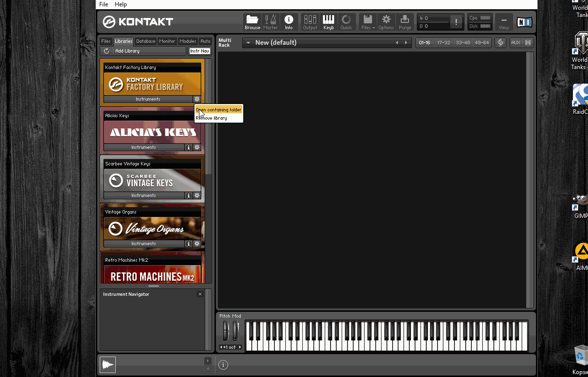This screenshot has height=377, width=588.
Task: Choose Open containing folder
Action: (218, 110)
